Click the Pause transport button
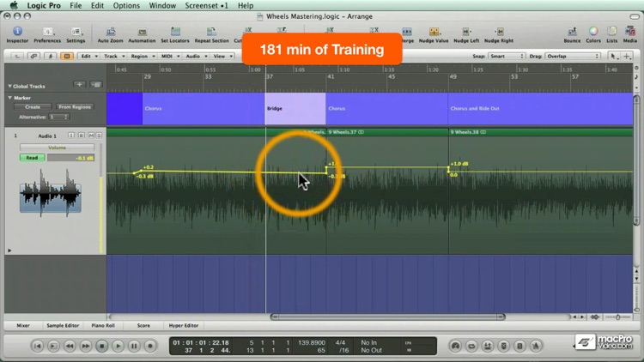Viewport: 644px width, 362px height. (134, 346)
